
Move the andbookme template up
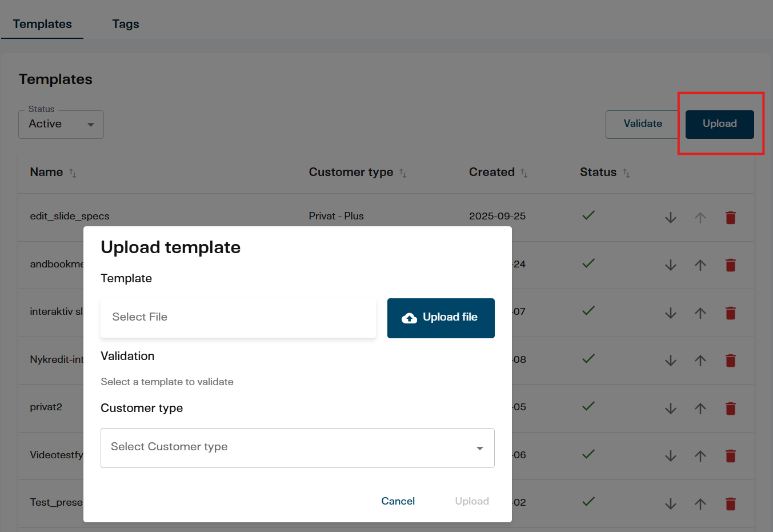click(x=700, y=265)
